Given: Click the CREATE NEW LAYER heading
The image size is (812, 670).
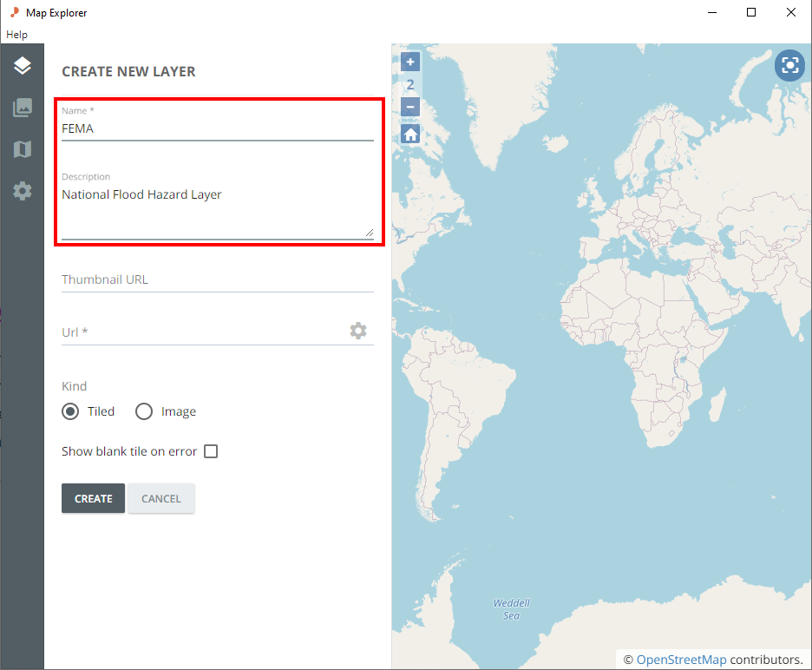Looking at the screenshot, I should [x=128, y=71].
